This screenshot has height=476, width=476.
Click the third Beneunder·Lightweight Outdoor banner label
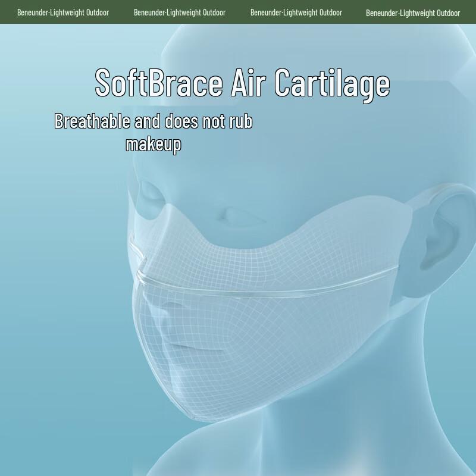[x=296, y=12]
